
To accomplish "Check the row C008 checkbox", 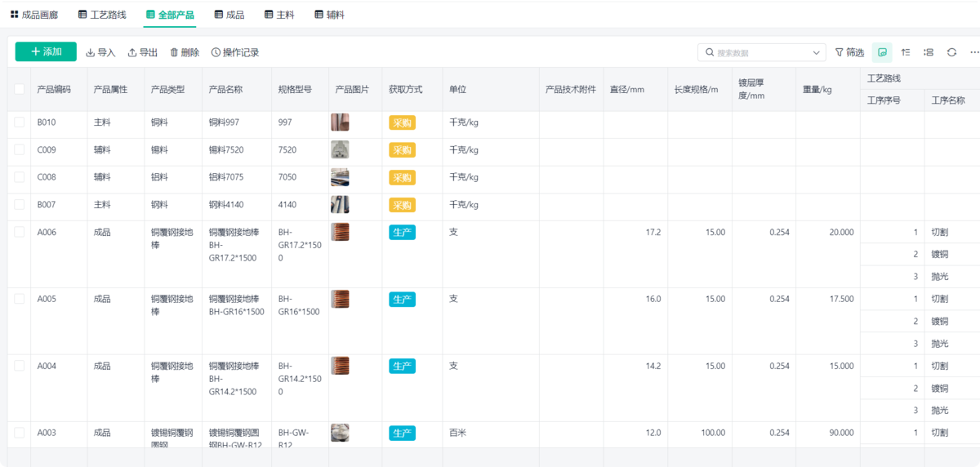I will (x=19, y=176).
